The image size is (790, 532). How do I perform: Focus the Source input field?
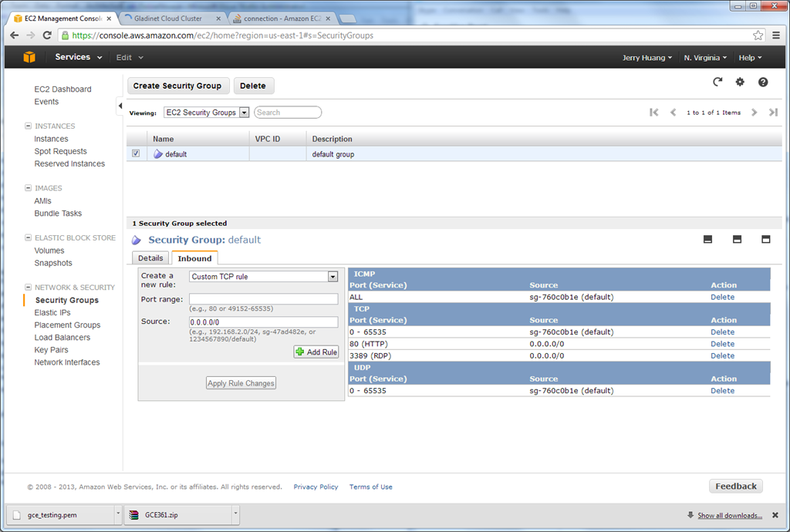coord(264,322)
